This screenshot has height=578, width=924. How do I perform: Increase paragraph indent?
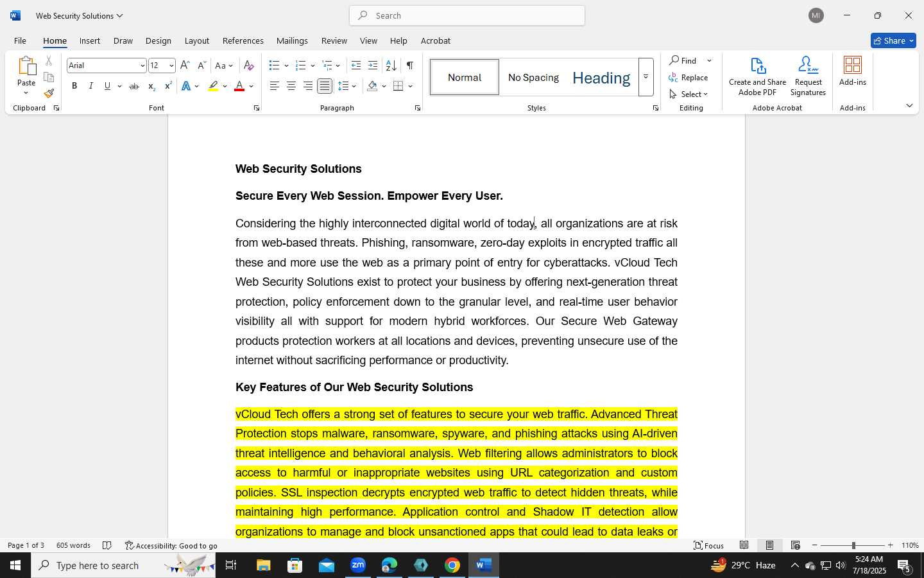373,66
